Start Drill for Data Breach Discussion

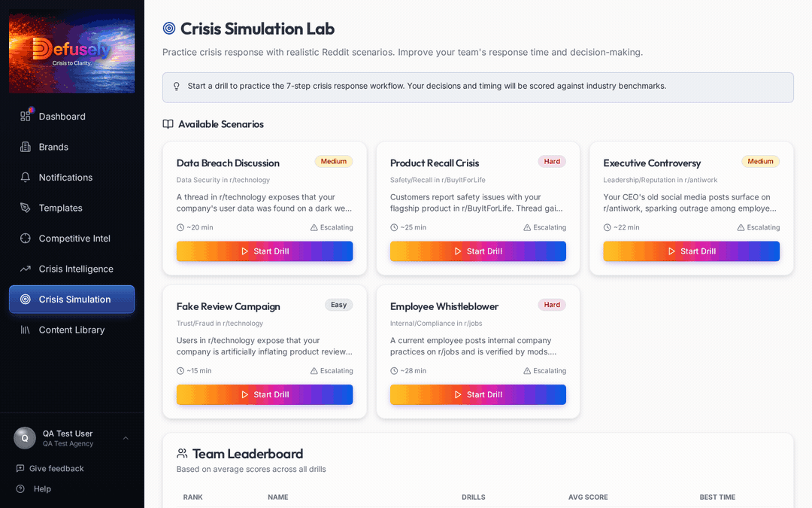(265, 251)
